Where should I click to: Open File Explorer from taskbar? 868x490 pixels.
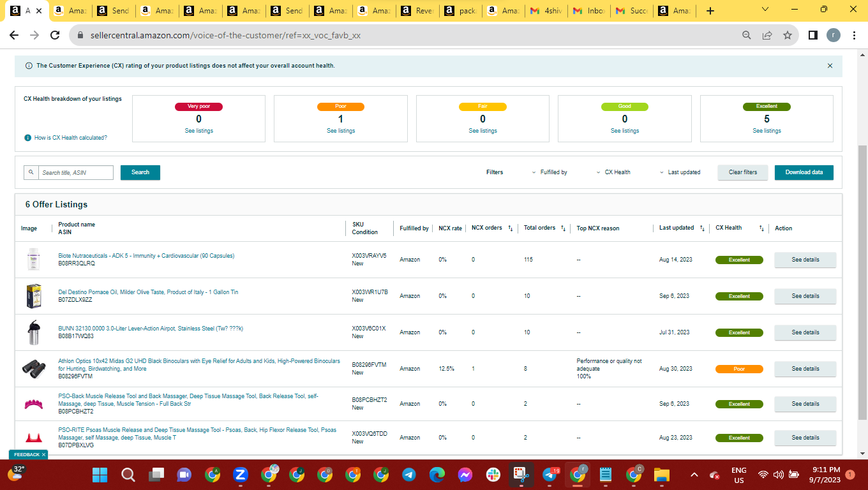(x=662, y=475)
